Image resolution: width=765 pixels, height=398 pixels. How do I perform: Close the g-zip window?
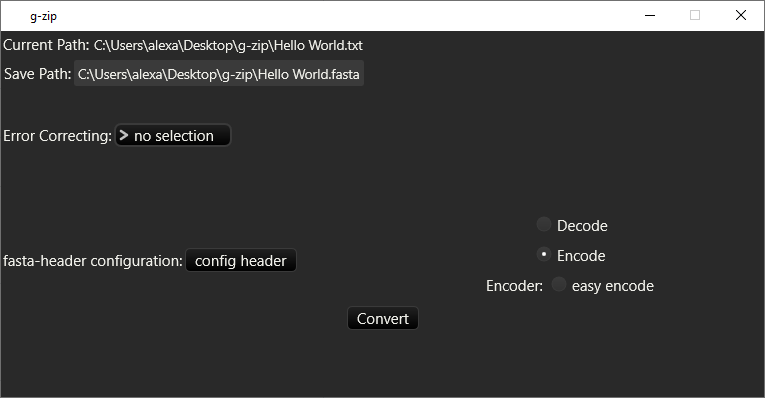point(741,16)
